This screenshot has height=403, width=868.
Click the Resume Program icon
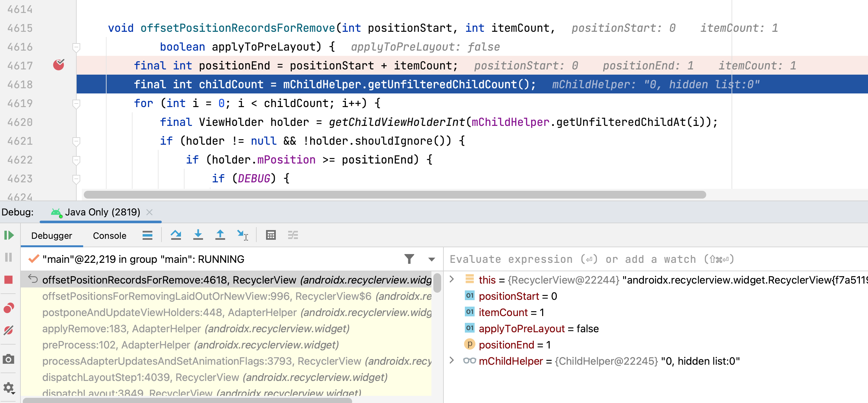coord(9,235)
